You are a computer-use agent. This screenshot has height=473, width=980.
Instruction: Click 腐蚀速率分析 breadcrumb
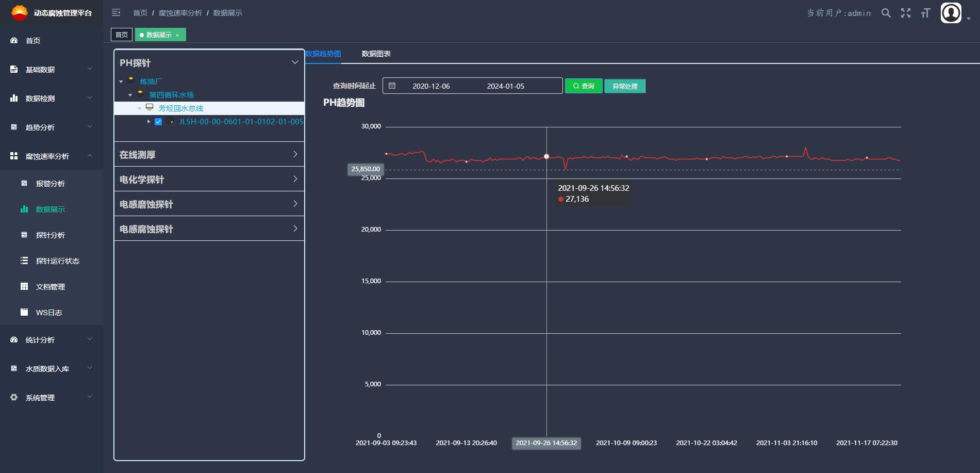[180, 13]
